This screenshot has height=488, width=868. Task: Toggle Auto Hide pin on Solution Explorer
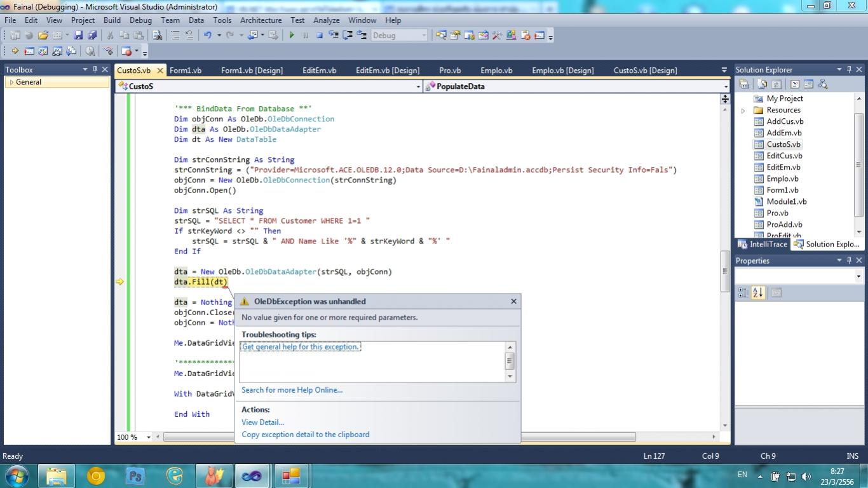849,69
